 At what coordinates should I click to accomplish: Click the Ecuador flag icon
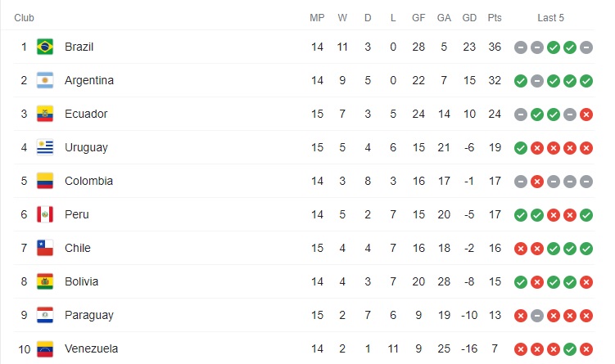tap(45, 115)
